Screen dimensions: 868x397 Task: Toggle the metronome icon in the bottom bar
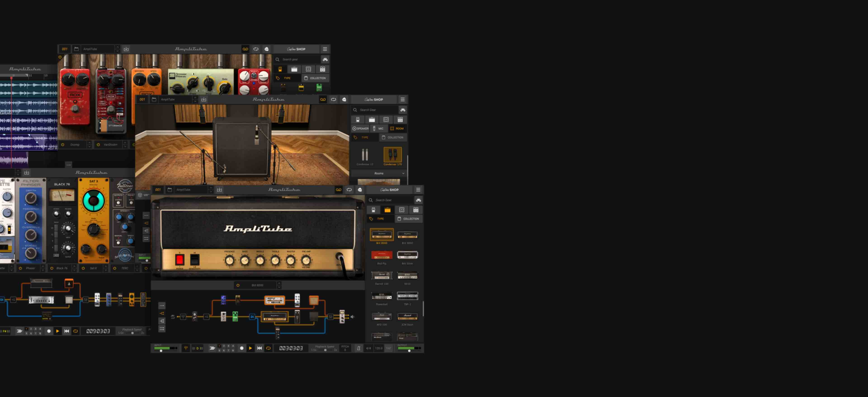359,348
